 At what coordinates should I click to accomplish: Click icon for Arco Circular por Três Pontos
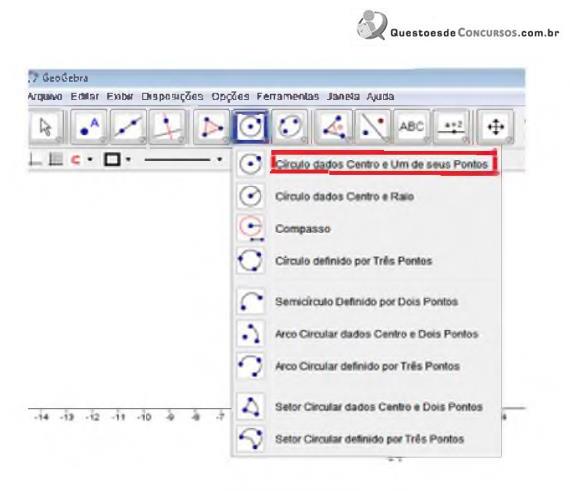[x=250, y=365]
